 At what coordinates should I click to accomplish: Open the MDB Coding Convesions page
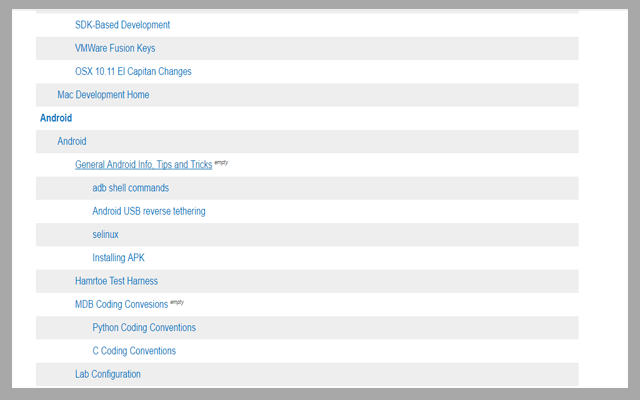[121, 304]
